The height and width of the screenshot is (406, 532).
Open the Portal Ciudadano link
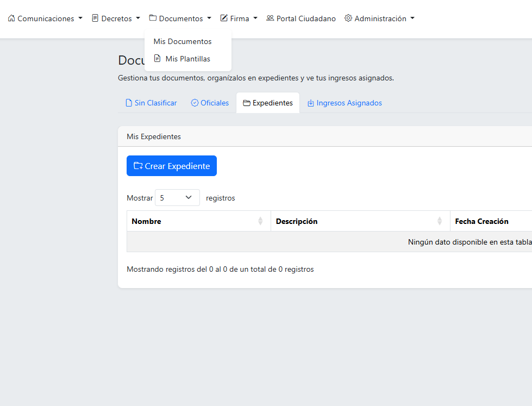point(306,18)
